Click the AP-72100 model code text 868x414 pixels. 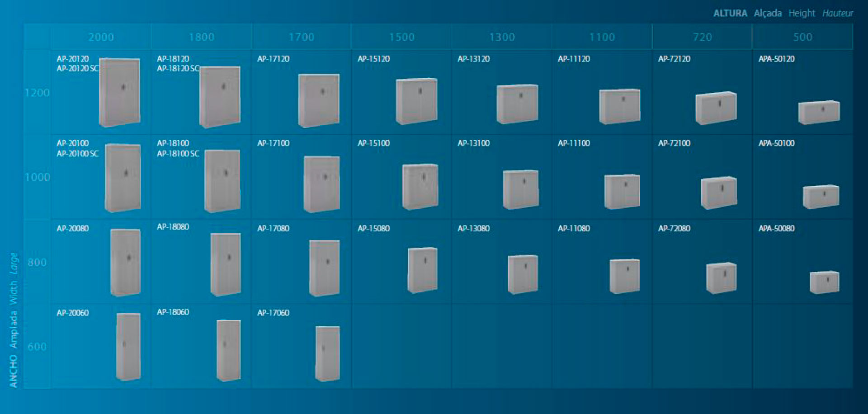point(674,143)
